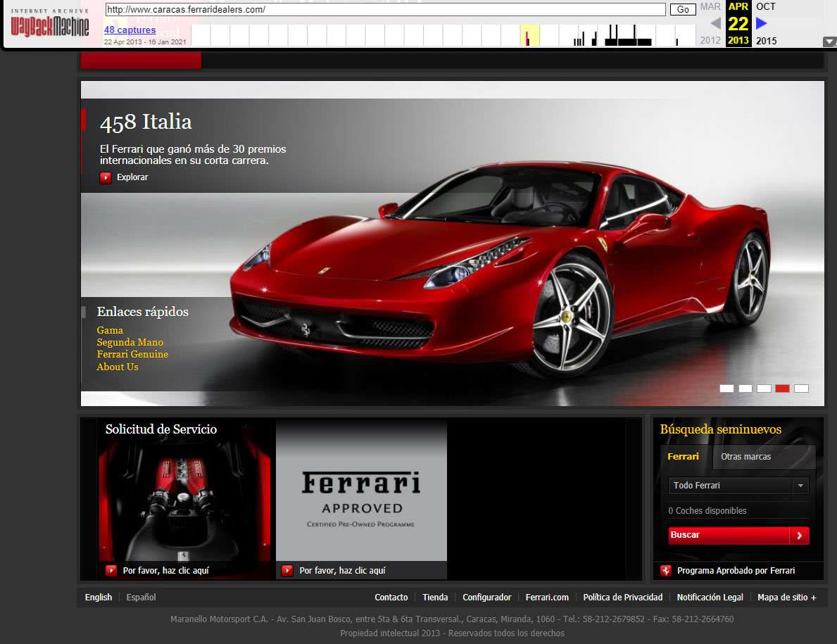The width and height of the screenshot is (837, 644).
Task: Select the English language option
Action: click(x=99, y=597)
